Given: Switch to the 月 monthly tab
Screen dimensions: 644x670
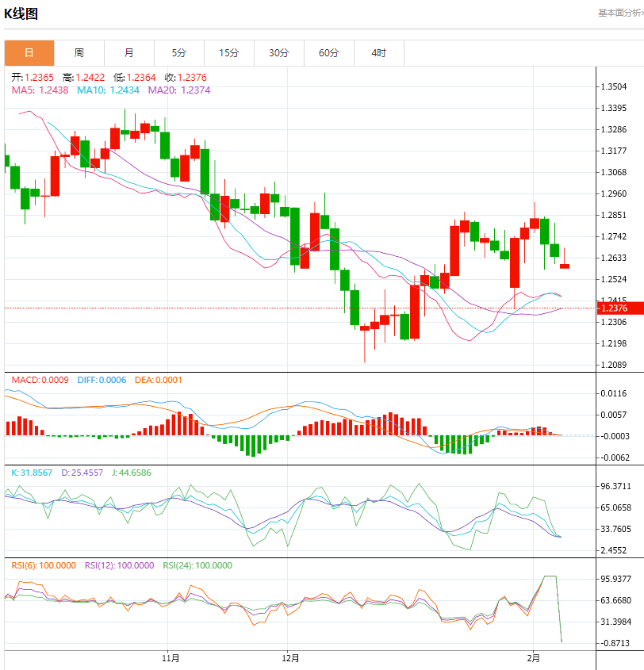Looking at the screenshot, I should pos(129,53).
